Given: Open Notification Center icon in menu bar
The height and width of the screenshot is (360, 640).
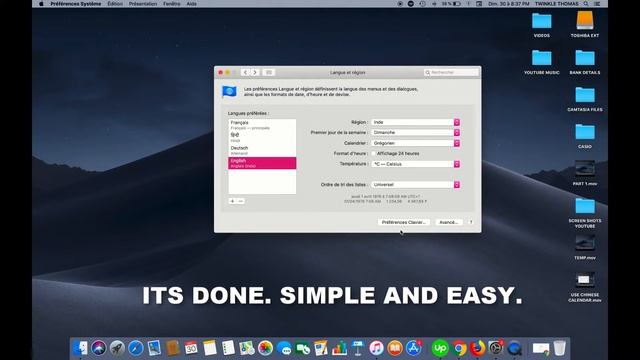Looking at the screenshot, I should [x=597, y=4].
